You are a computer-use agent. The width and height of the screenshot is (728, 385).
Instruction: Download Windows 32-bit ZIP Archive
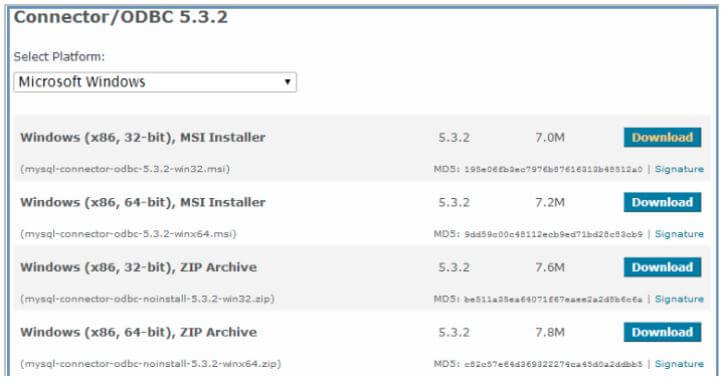coord(662,268)
